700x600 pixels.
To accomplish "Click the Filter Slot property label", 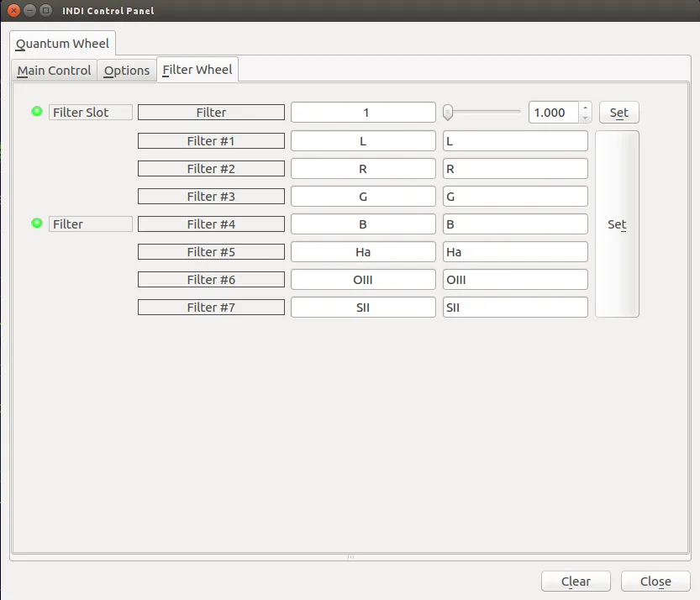I will [91, 113].
